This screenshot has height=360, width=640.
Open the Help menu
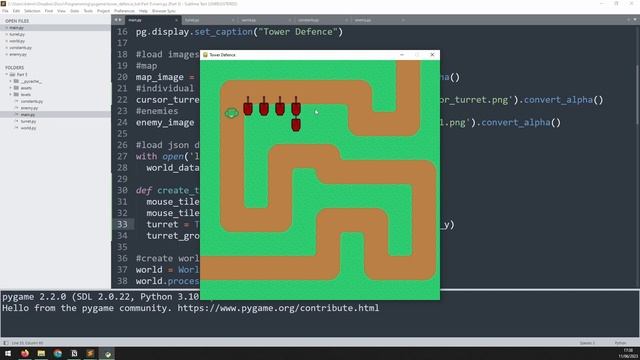pyautogui.click(x=143, y=11)
